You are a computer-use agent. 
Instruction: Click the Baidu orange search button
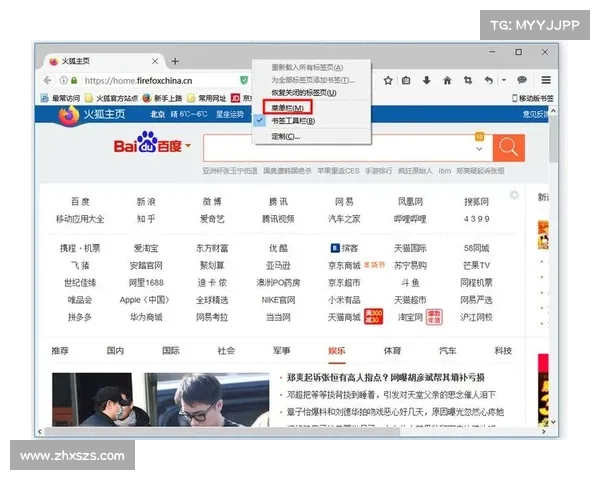pyautogui.click(x=508, y=147)
